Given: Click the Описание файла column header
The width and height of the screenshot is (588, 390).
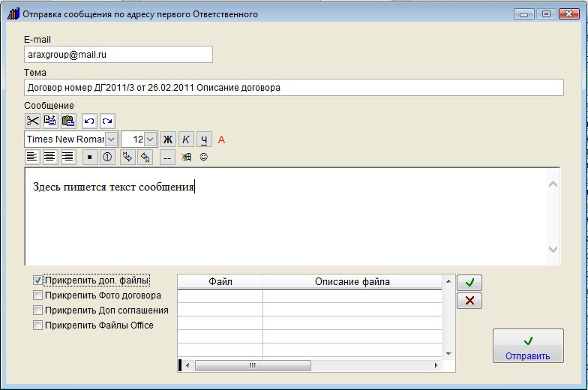Looking at the screenshot, I should coord(352,282).
